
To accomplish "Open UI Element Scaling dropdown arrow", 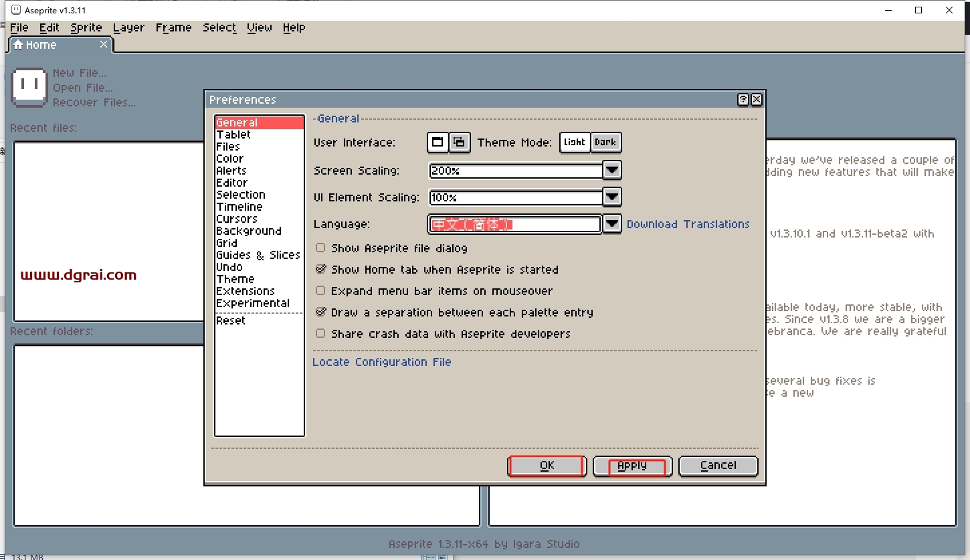I will [612, 197].
